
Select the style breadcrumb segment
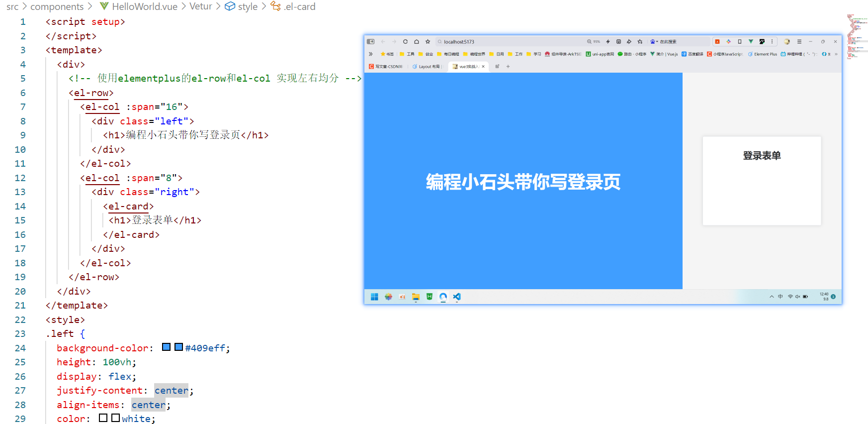pos(241,6)
